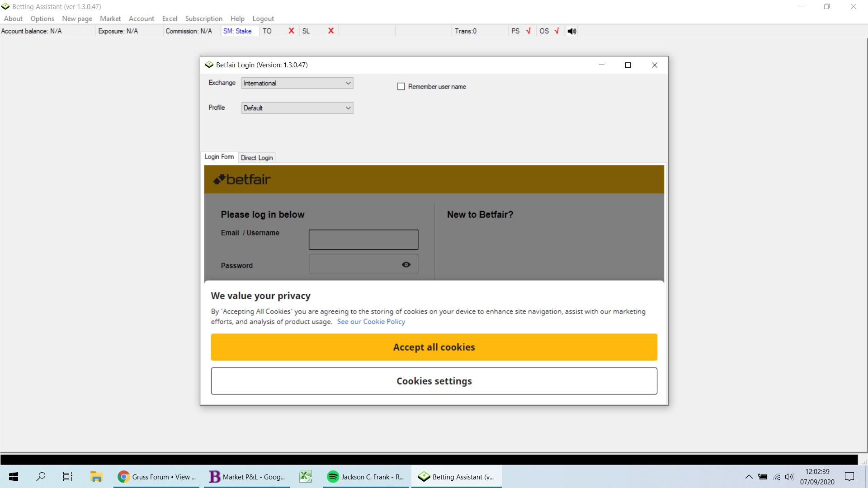Focus the Email / Username input field
The height and width of the screenshot is (488, 868).
[363, 239]
